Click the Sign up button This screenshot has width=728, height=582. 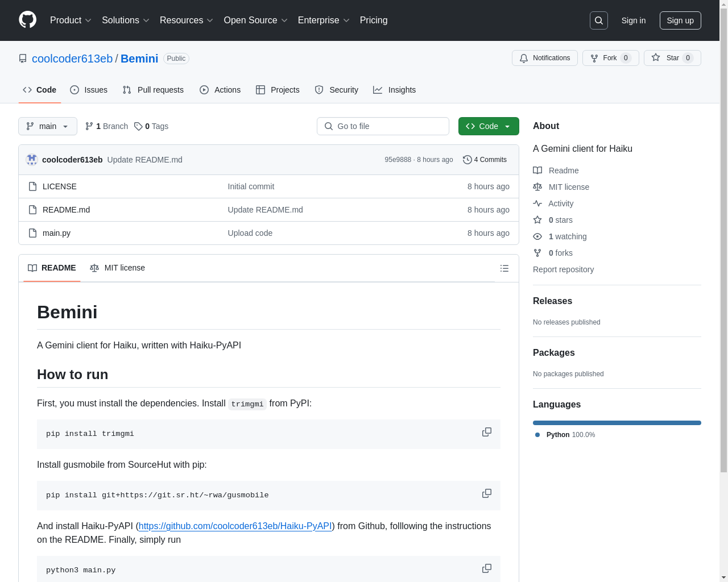680,20
